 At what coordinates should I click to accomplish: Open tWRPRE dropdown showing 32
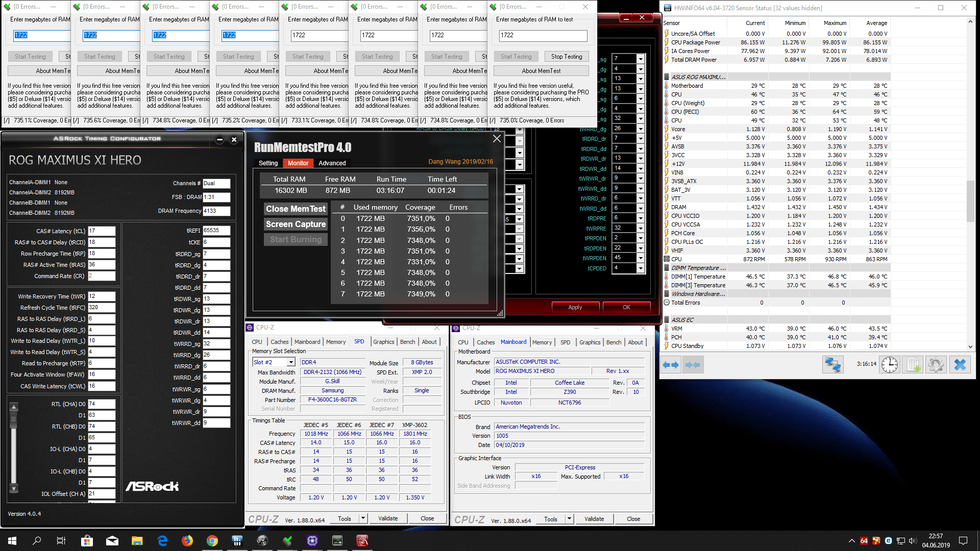tap(640, 228)
